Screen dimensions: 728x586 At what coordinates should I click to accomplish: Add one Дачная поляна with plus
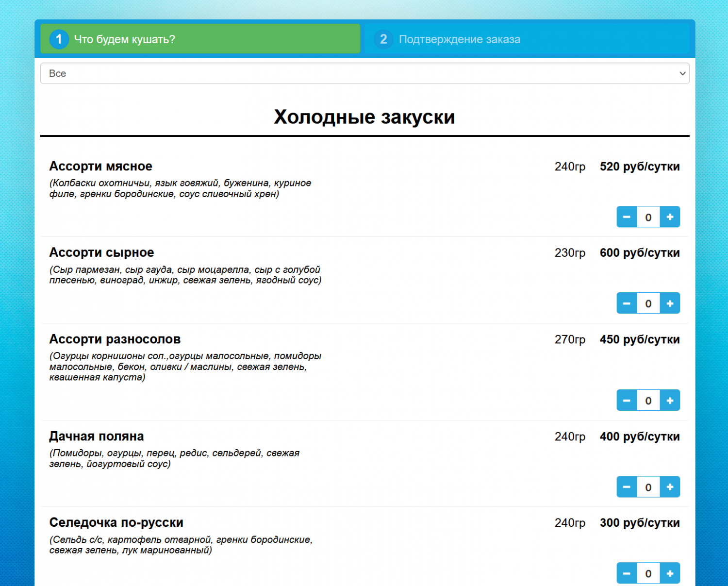click(670, 487)
